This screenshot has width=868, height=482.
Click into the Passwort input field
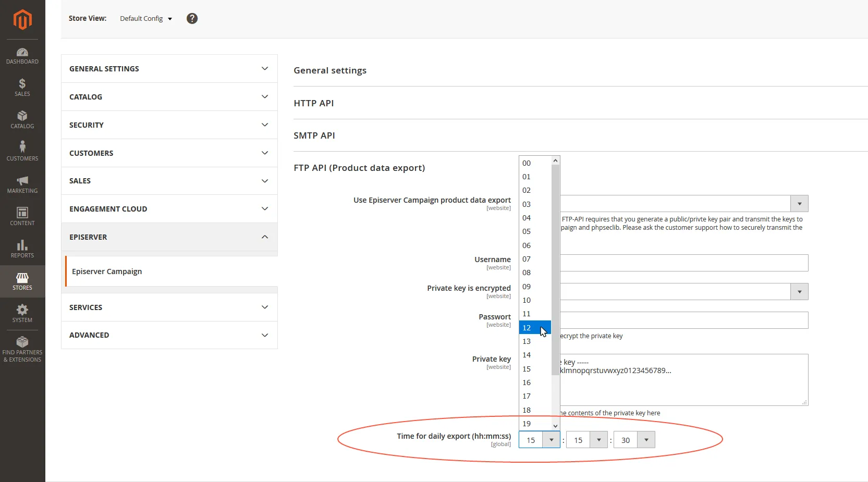click(x=684, y=320)
